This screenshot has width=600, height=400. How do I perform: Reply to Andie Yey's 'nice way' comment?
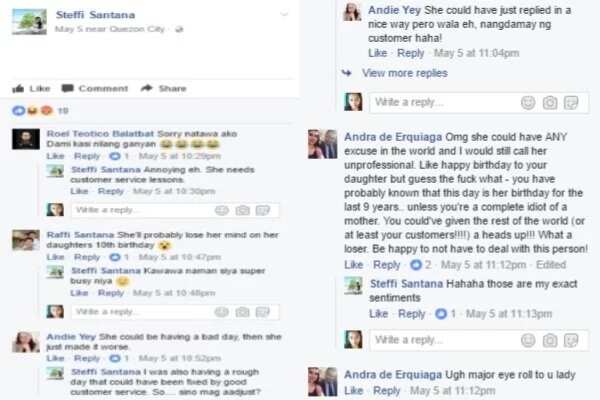tap(411, 53)
